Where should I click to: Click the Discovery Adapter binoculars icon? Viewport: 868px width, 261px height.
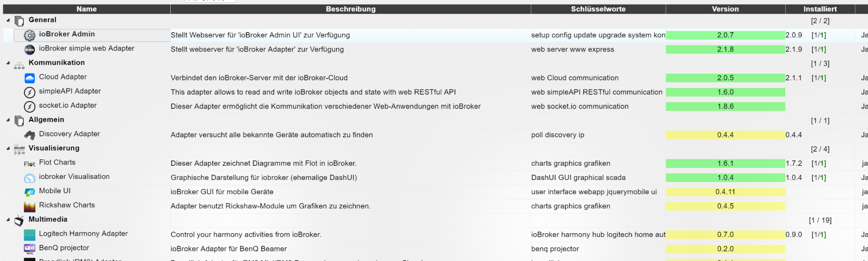pos(30,135)
